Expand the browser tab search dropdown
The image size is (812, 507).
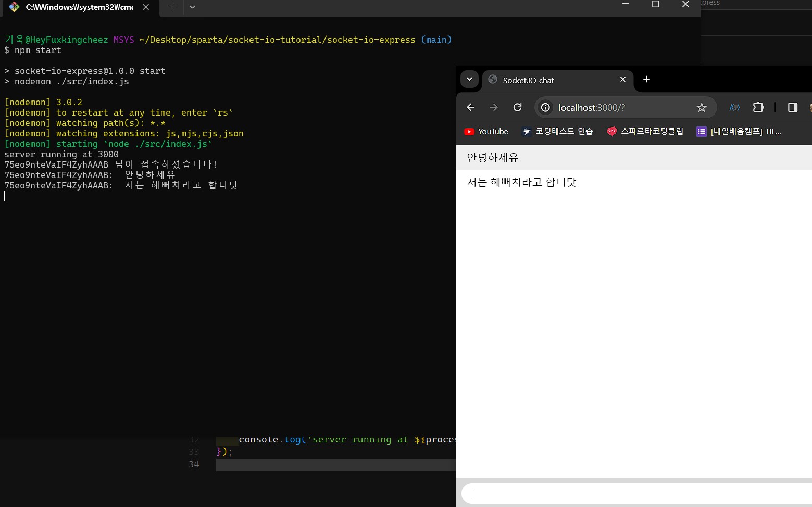point(469,79)
